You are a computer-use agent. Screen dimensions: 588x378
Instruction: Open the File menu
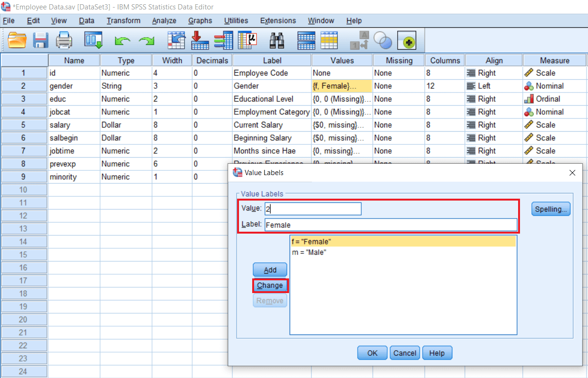[x=9, y=21]
